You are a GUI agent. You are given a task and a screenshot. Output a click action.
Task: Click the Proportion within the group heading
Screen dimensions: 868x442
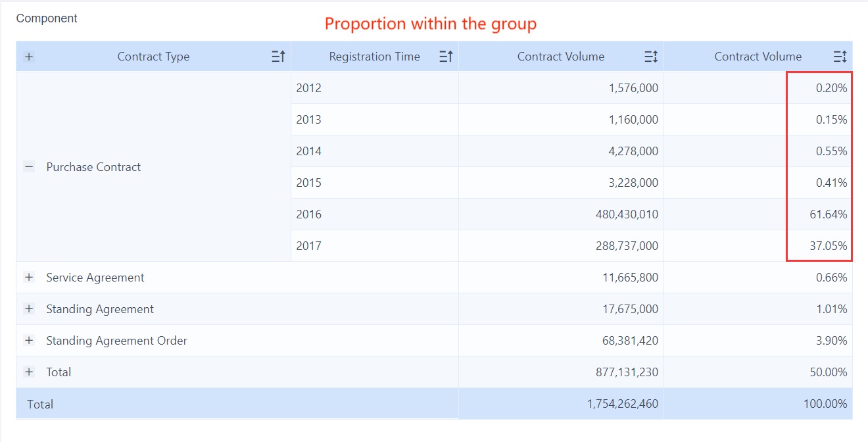[x=429, y=24]
